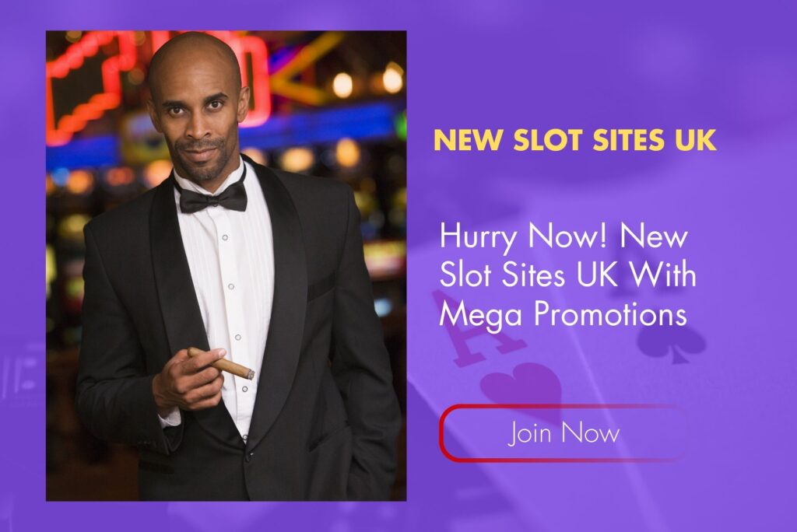The height and width of the screenshot is (532, 797).
Task: Click the cigar in the man's hand
Action: tap(222, 363)
